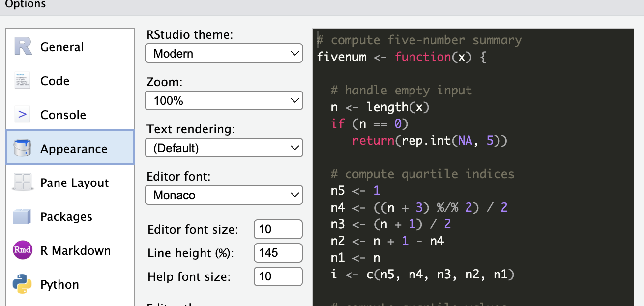The height and width of the screenshot is (306, 644).
Task: Go to the R Markdown section label
Action: 75,250
